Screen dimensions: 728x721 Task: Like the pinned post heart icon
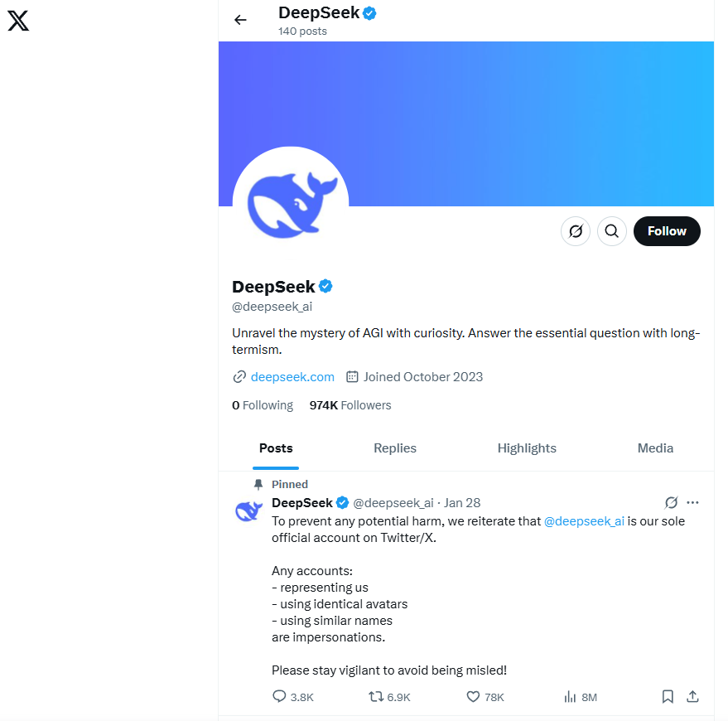485,696
